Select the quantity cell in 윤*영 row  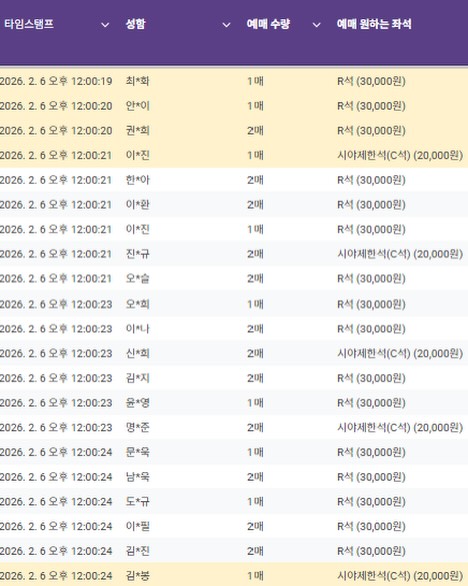(x=255, y=403)
